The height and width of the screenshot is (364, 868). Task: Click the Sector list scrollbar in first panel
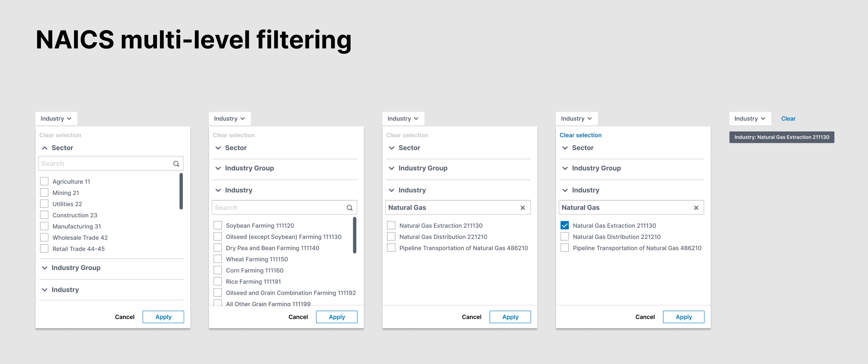[181, 191]
